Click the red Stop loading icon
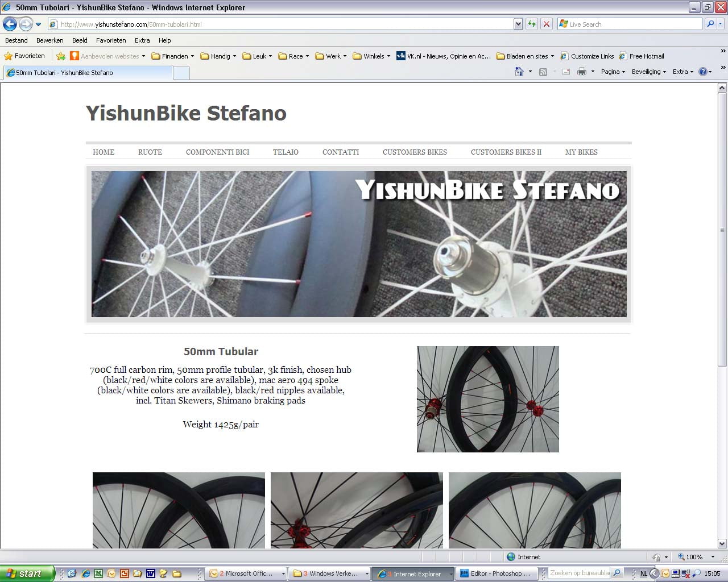728x582 pixels. click(x=546, y=24)
